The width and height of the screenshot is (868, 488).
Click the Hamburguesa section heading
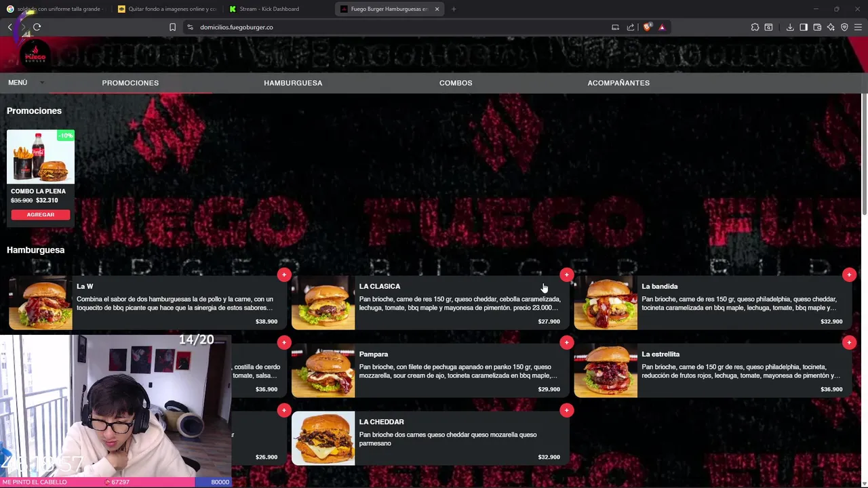coord(35,250)
